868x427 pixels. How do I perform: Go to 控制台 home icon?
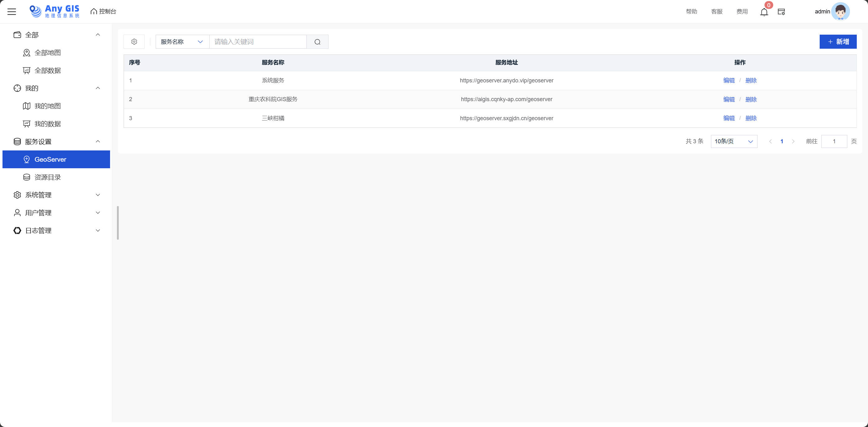[x=94, y=12]
